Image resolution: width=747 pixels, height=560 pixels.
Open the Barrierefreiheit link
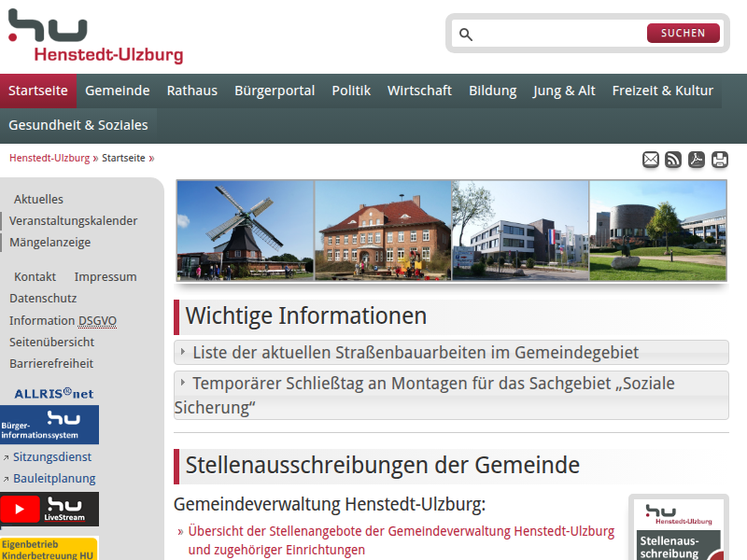(x=51, y=363)
